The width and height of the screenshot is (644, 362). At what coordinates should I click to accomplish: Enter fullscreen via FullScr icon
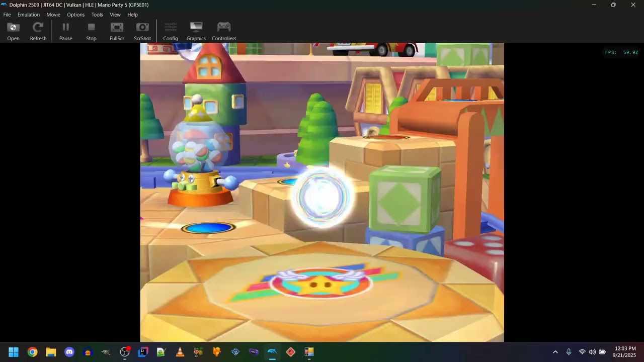[x=117, y=31]
